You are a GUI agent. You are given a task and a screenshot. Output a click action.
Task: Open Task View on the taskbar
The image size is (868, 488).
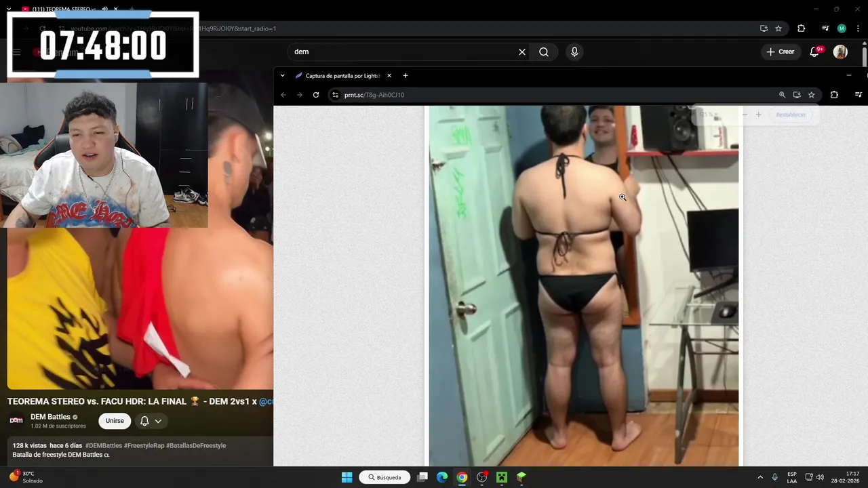coord(422,477)
